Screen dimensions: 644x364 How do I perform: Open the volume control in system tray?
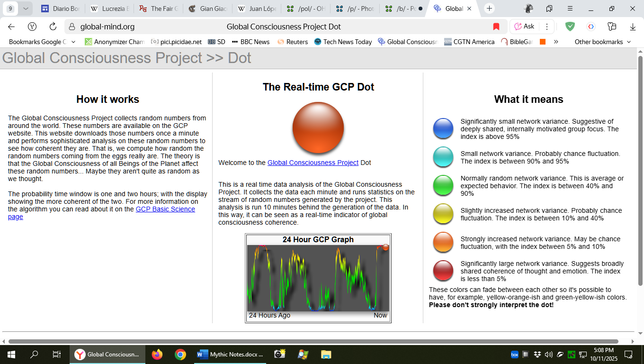pos(549,354)
